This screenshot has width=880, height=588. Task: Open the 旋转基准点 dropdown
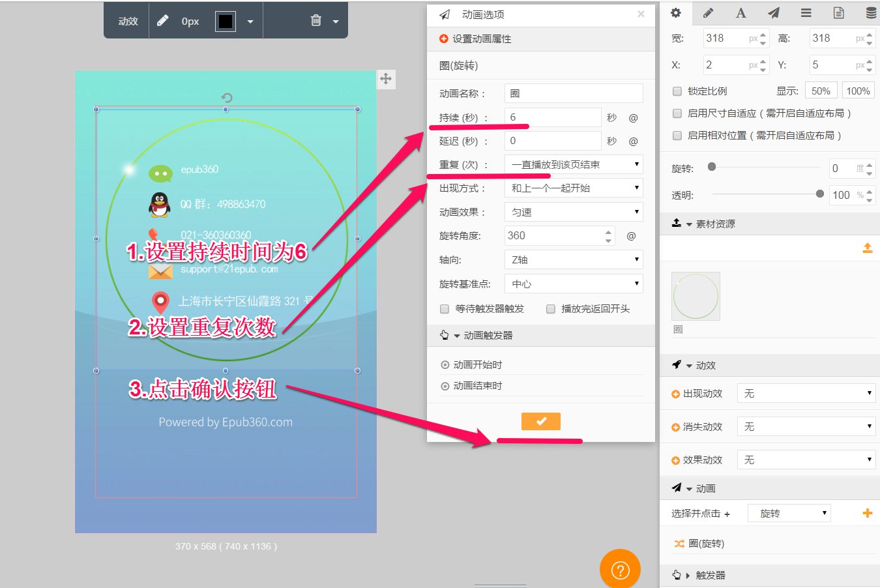pyautogui.click(x=574, y=284)
